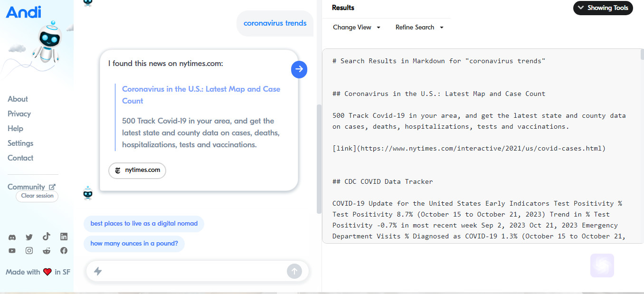Open the YouTube channel icon

(12, 251)
